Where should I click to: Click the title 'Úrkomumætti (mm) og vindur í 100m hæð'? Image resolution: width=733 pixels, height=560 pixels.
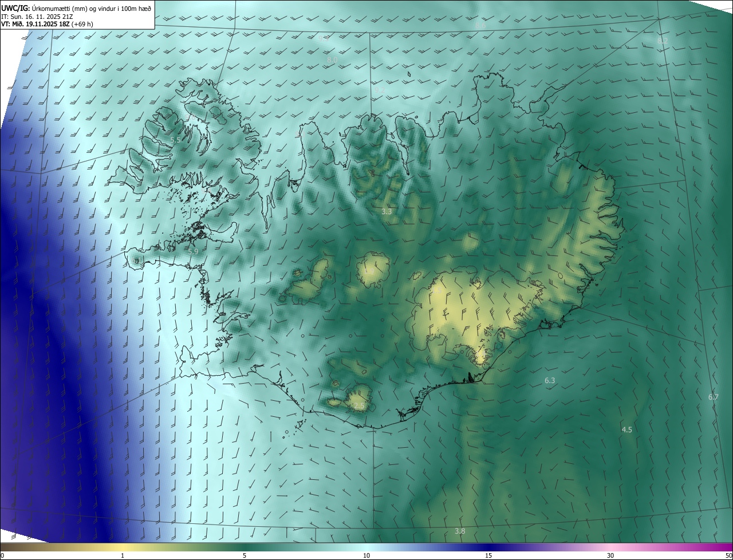[x=92, y=8]
